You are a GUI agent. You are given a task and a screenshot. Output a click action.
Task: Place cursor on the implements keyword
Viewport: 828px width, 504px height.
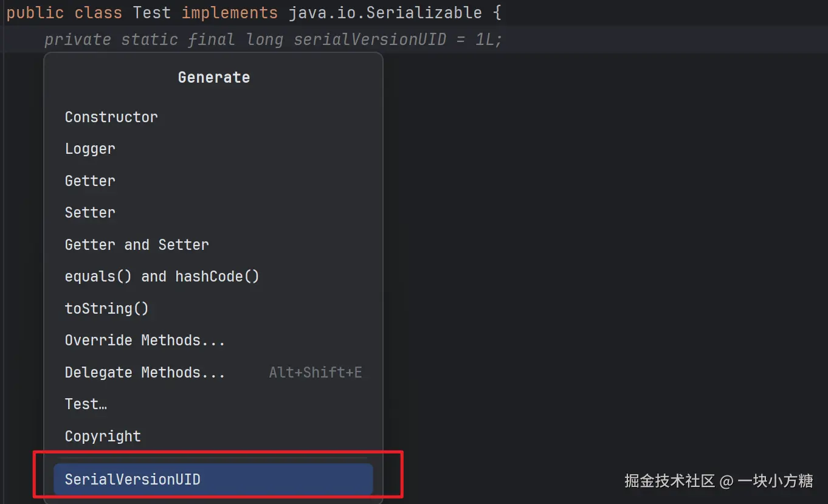point(229,13)
